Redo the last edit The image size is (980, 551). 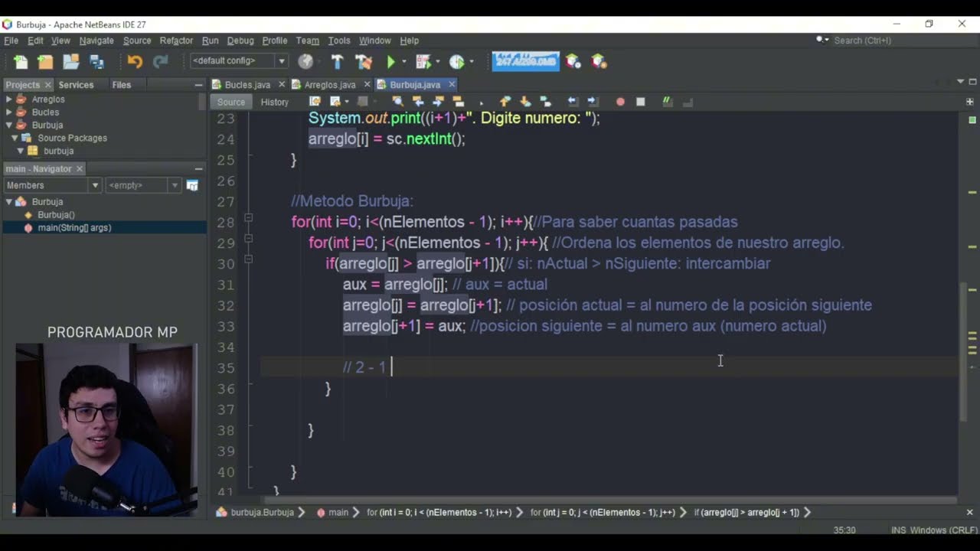[160, 62]
